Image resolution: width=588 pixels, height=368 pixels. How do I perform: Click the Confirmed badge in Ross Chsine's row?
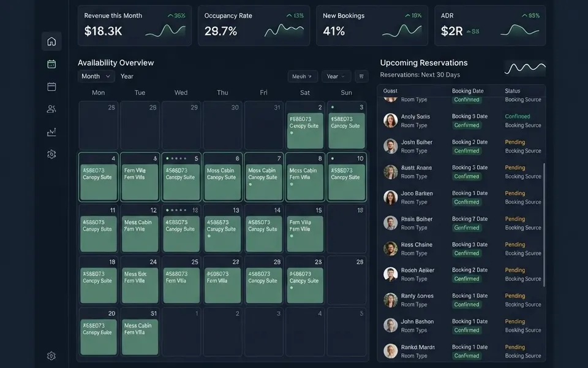click(x=467, y=253)
